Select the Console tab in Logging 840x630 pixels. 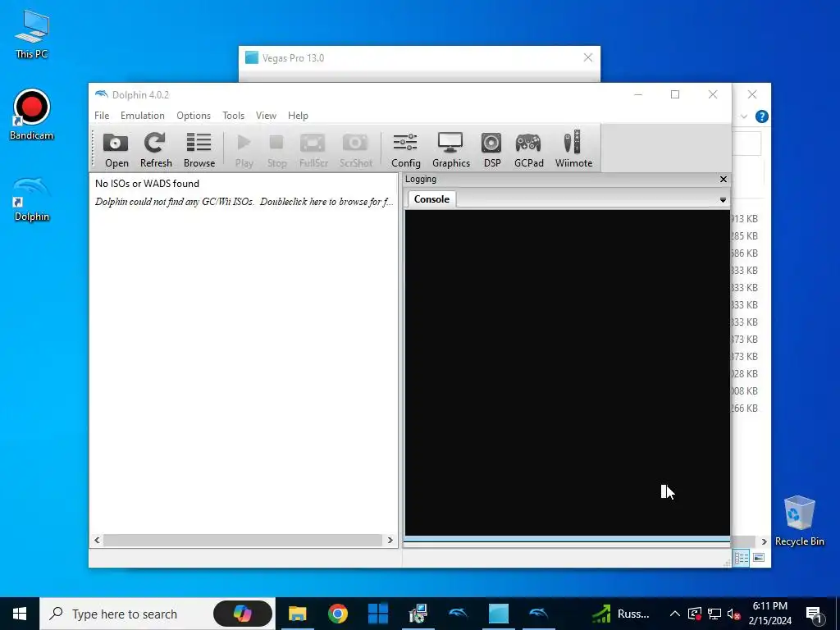(x=431, y=199)
